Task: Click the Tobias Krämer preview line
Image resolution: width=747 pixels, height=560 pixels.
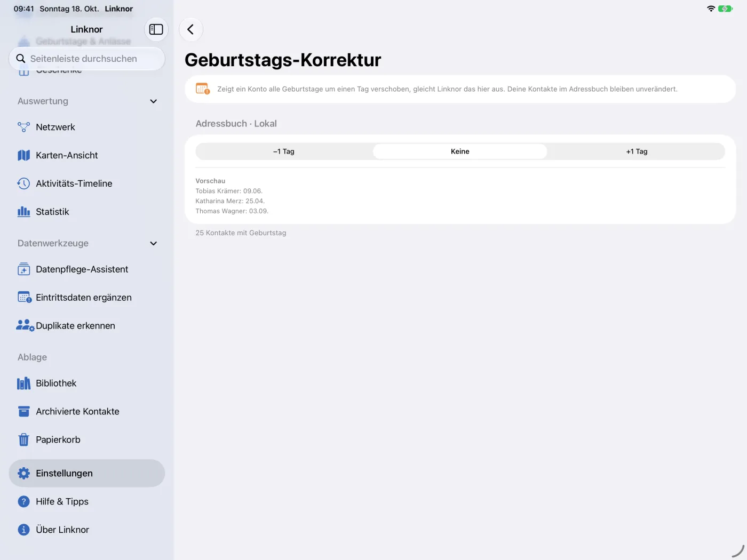Action: pos(229,191)
